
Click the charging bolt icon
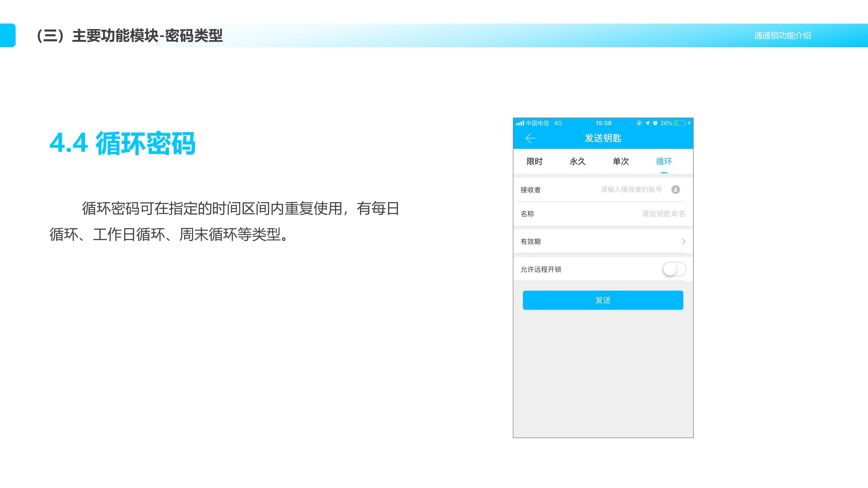pos(689,123)
